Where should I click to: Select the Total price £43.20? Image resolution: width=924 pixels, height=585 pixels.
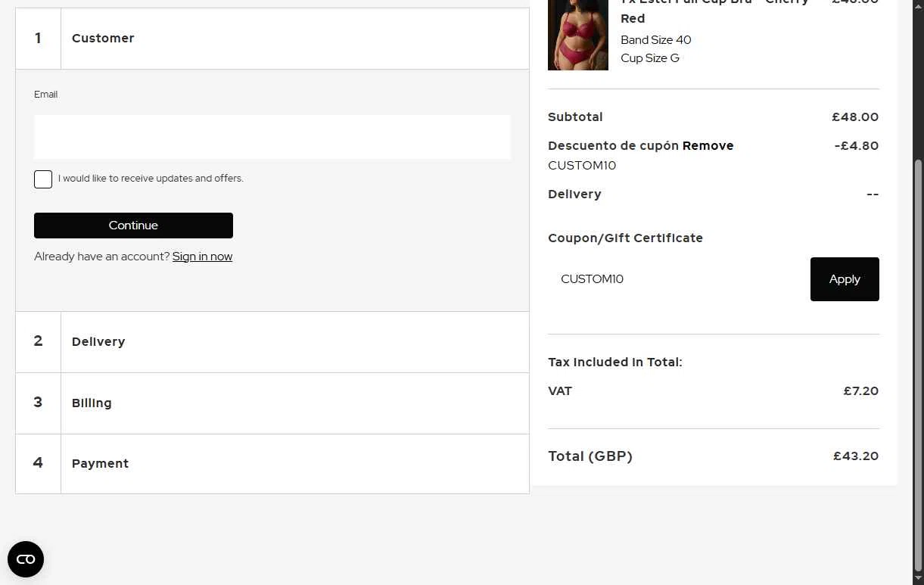pyautogui.click(x=856, y=456)
